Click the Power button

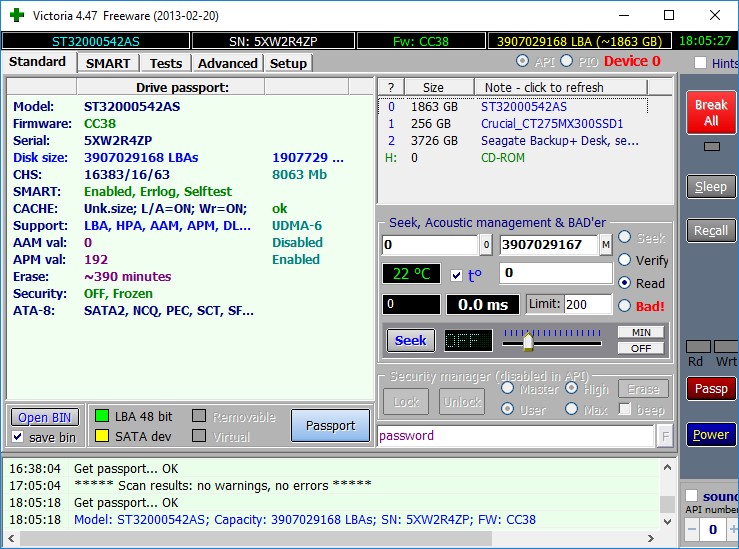coord(711,434)
